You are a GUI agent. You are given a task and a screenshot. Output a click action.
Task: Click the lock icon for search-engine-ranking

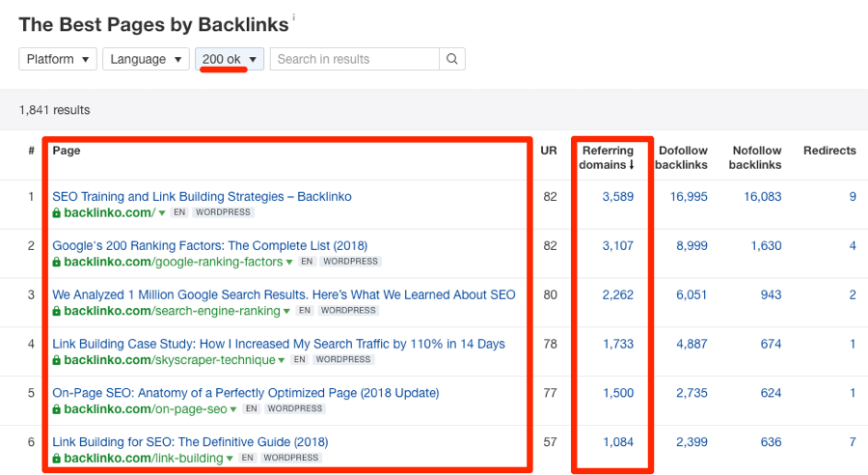coord(57,311)
